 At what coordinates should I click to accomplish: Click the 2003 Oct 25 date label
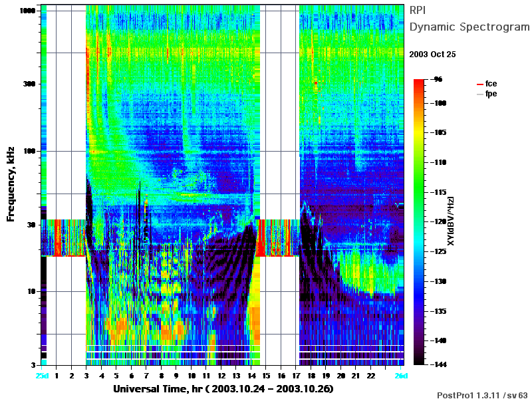(x=433, y=55)
